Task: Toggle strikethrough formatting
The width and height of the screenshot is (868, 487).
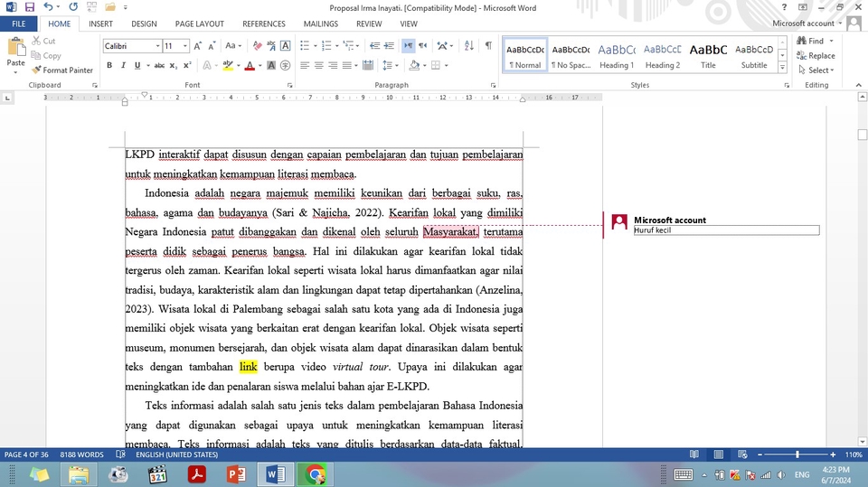Action: [x=159, y=65]
